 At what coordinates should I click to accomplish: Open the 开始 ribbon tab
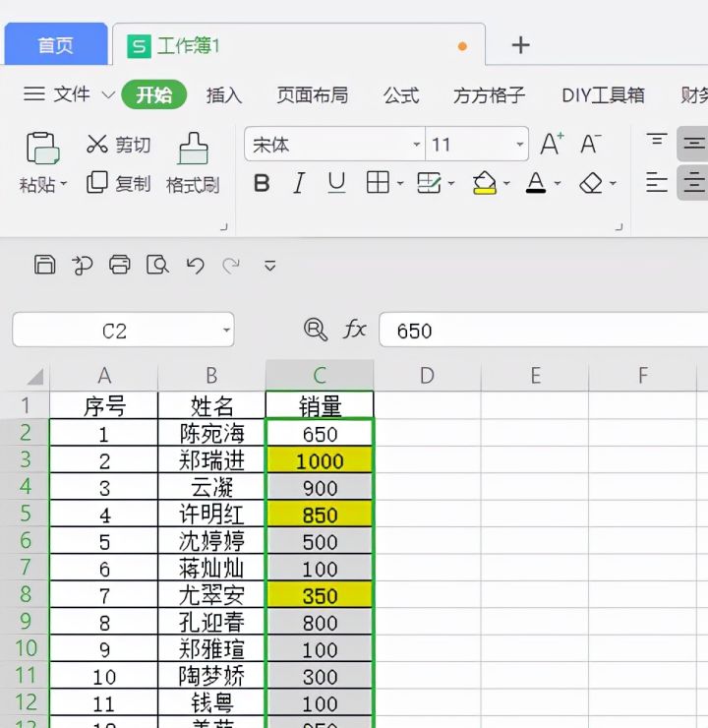click(154, 94)
